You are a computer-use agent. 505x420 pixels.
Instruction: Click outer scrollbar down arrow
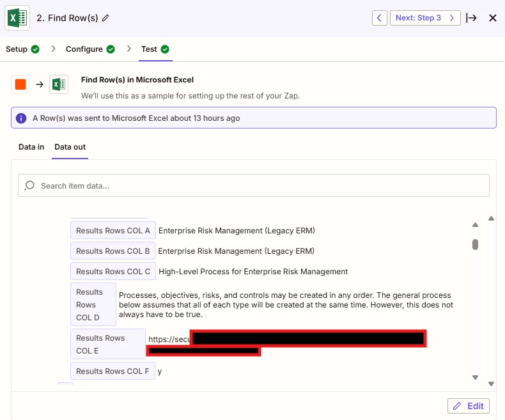click(491, 384)
